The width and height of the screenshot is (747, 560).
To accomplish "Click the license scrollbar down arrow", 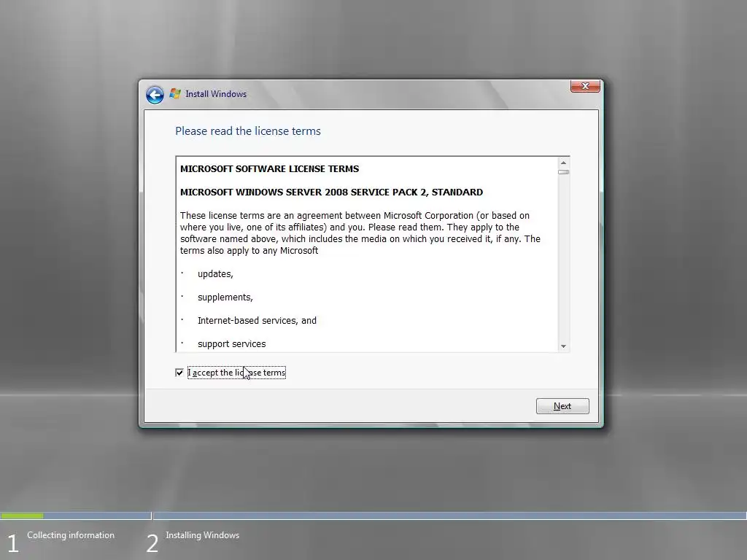I will (x=564, y=346).
